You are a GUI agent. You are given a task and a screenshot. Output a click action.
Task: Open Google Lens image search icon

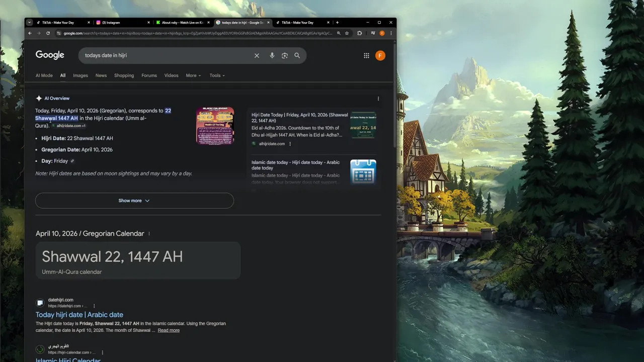(x=285, y=55)
